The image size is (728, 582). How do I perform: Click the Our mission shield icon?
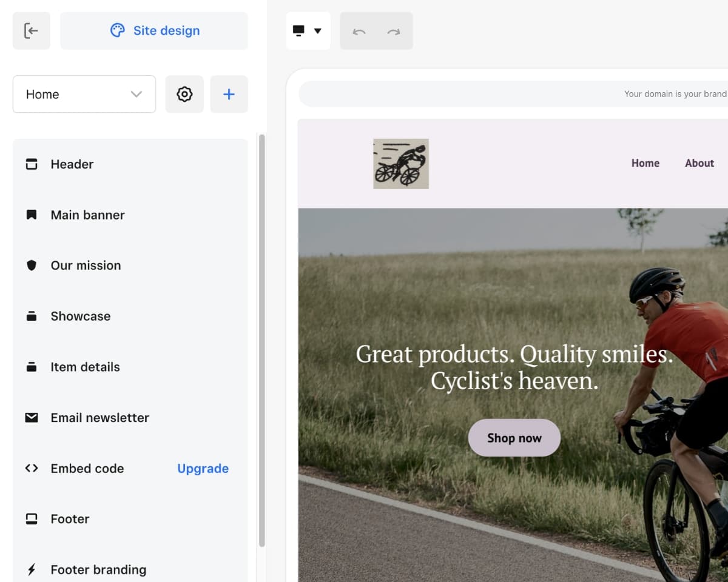(x=32, y=266)
